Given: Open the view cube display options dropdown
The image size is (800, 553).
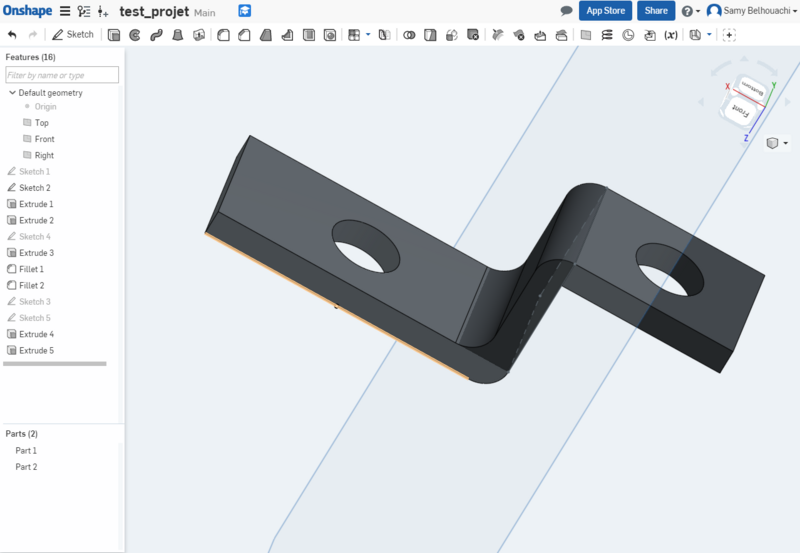Looking at the screenshot, I should [x=776, y=144].
